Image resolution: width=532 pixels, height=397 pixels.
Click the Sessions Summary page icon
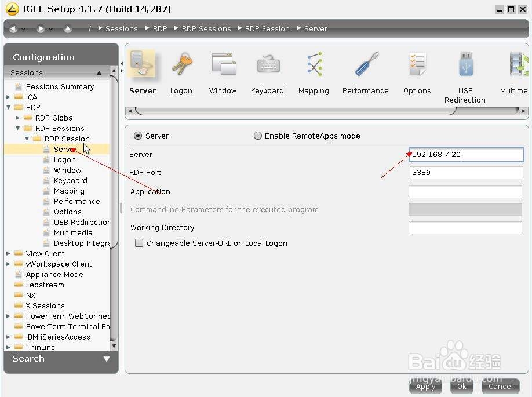click(19, 87)
